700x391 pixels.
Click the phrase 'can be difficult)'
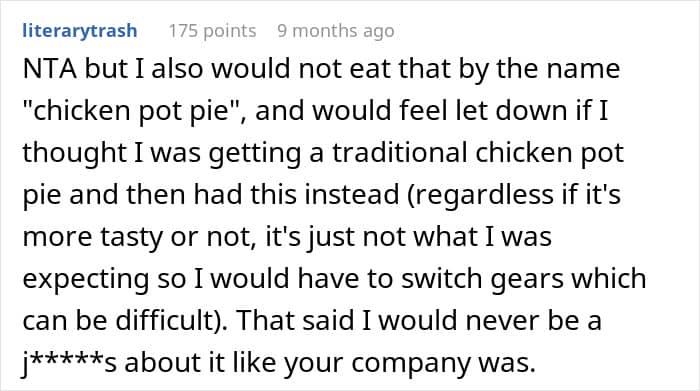(x=124, y=320)
